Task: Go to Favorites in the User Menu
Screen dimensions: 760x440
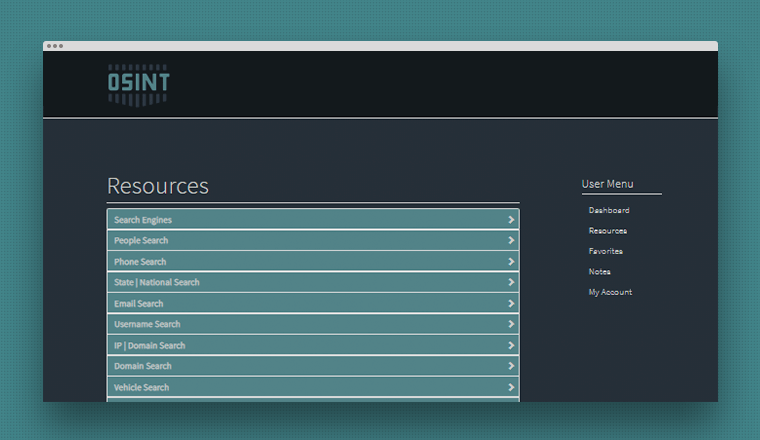Action: click(x=606, y=251)
